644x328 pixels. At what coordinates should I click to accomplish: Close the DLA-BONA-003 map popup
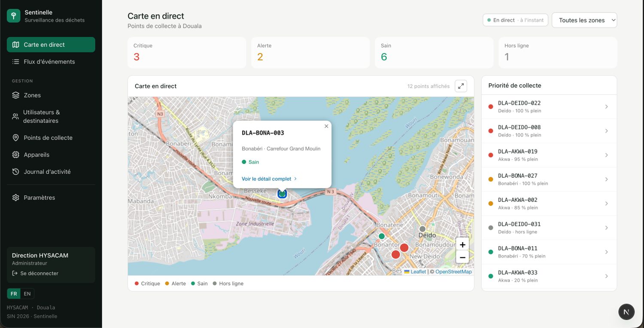(326, 126)
